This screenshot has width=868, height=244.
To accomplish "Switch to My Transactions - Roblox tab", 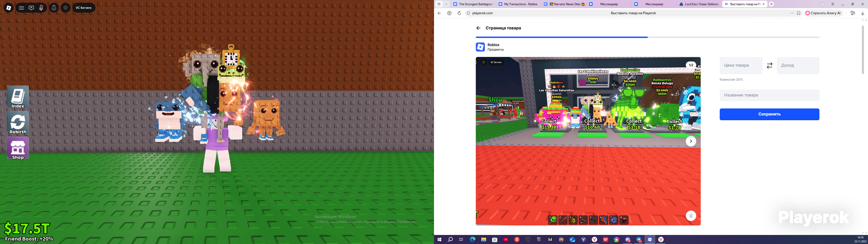I will [x=519, y=4].
